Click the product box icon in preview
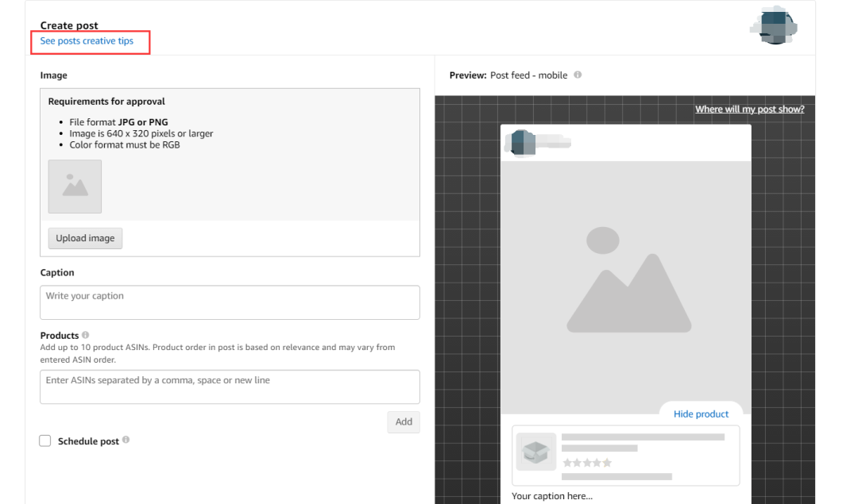858x504 pixels. [535, 452]
